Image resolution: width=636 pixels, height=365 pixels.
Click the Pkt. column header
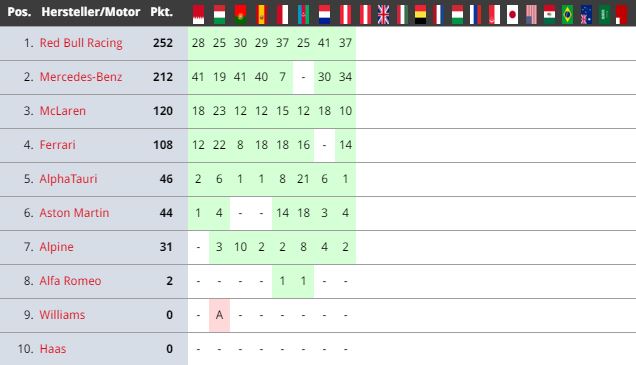coord(161,12)
